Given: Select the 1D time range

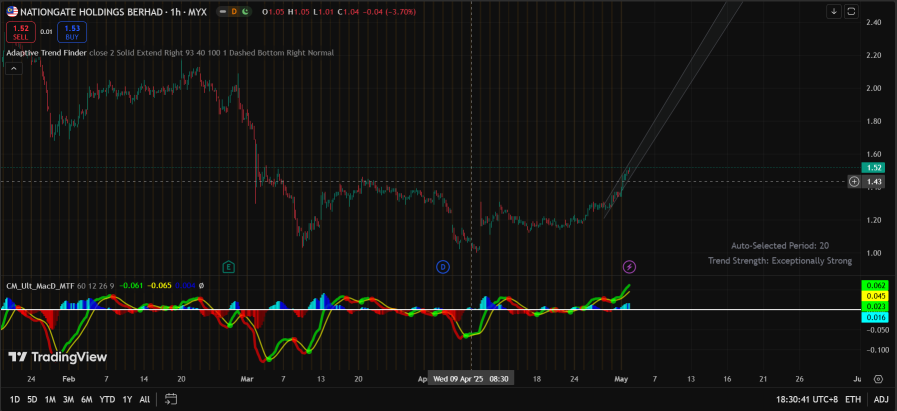Looking at the screenshot, I should (15, 399).
